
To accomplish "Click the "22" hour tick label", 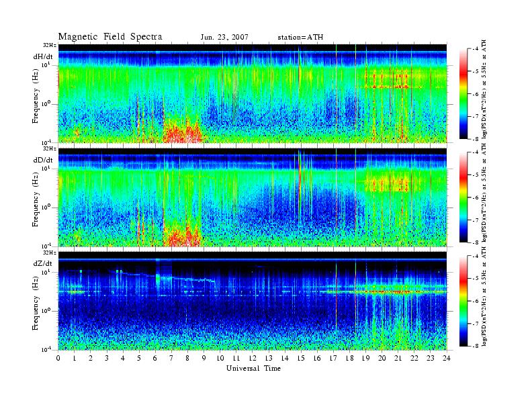I will tap(414, 359).
